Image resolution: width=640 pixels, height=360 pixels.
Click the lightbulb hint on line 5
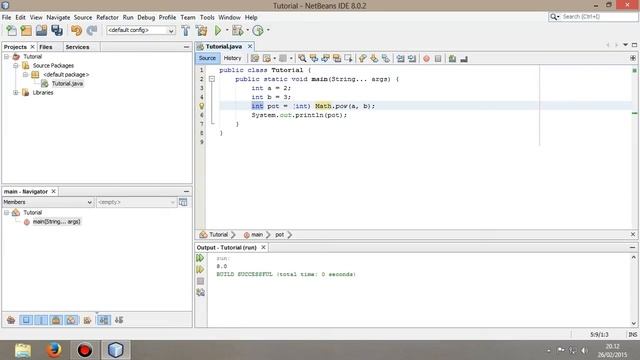tap(201, 106)
